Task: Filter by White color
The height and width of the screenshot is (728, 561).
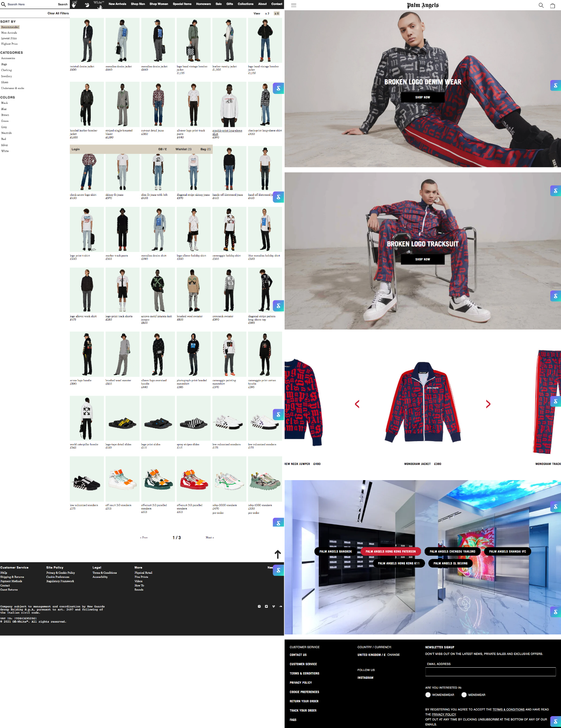Action: coord(5,151)
